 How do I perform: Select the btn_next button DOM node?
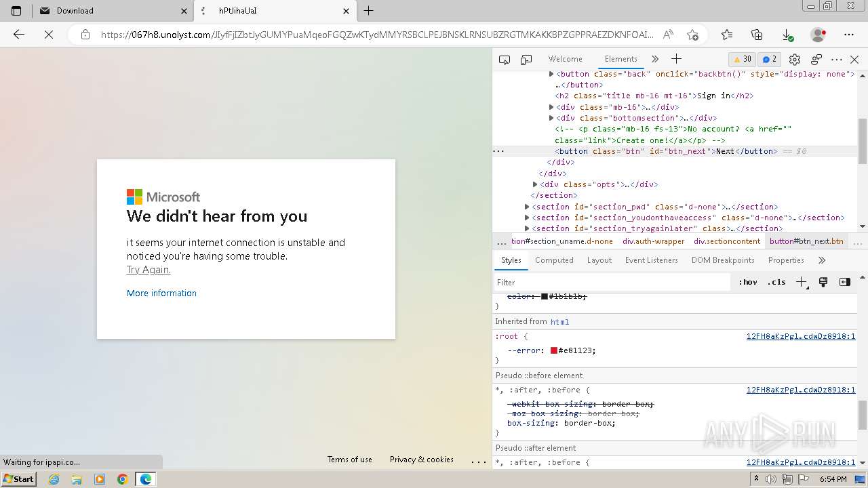[x=665, y=151]
